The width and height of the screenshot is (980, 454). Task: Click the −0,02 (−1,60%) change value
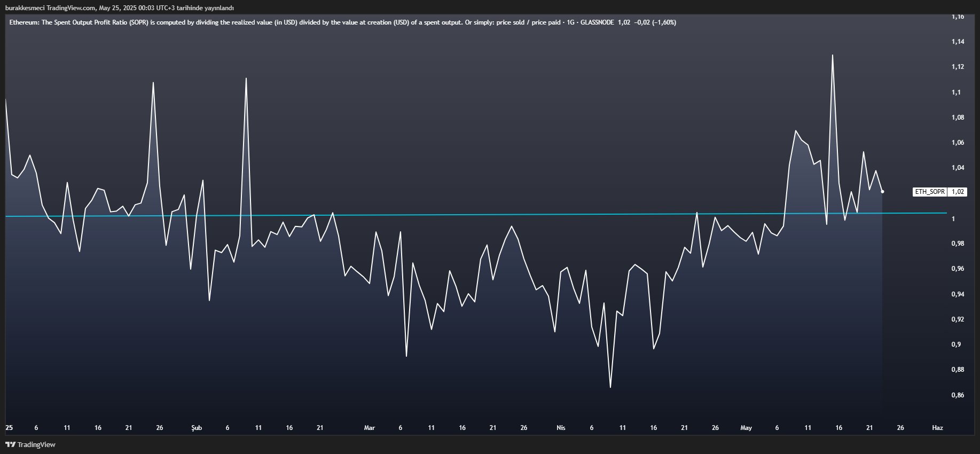point(655,22)
